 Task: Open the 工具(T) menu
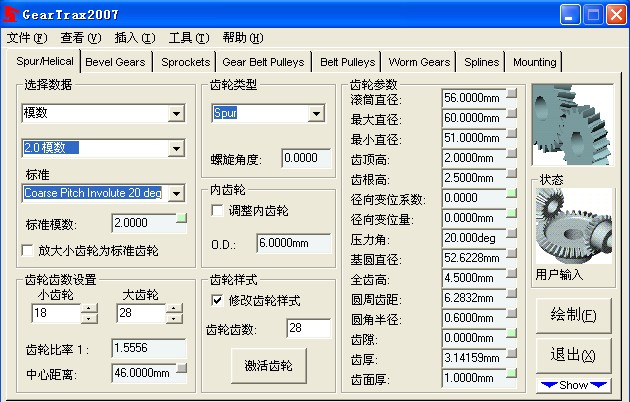[189, 38]
